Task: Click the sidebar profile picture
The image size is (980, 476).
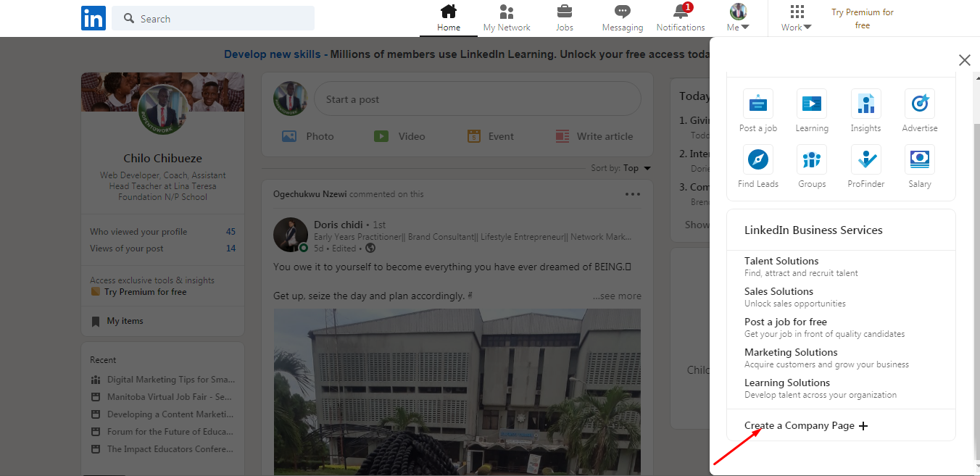Action: (x=163, y=110)
